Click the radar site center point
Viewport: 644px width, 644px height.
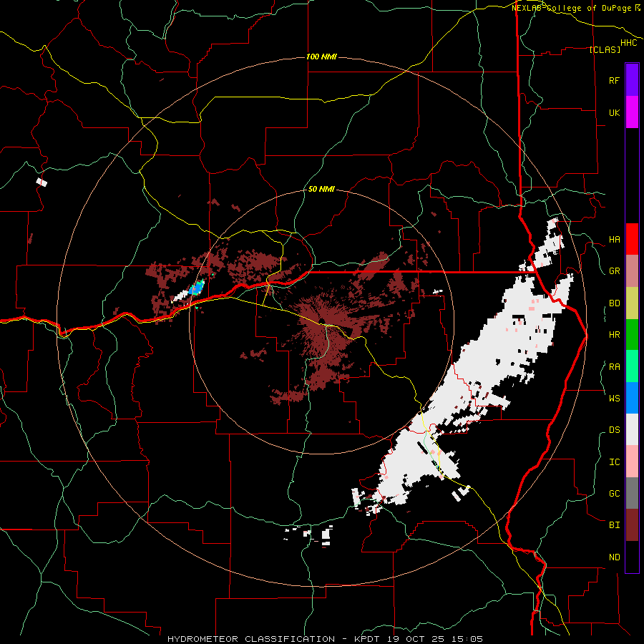pyautogui.click(x=321, y=321)
